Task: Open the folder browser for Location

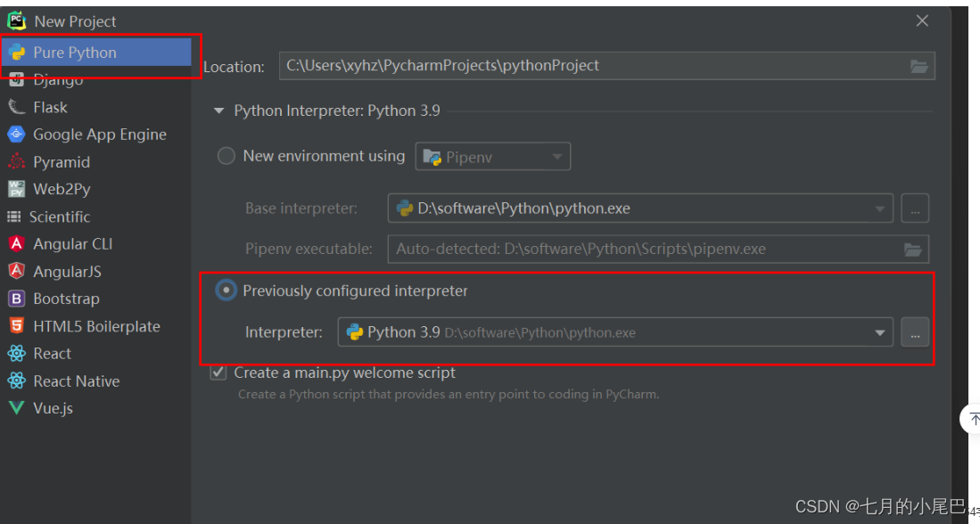Action: tap(918, 66)
